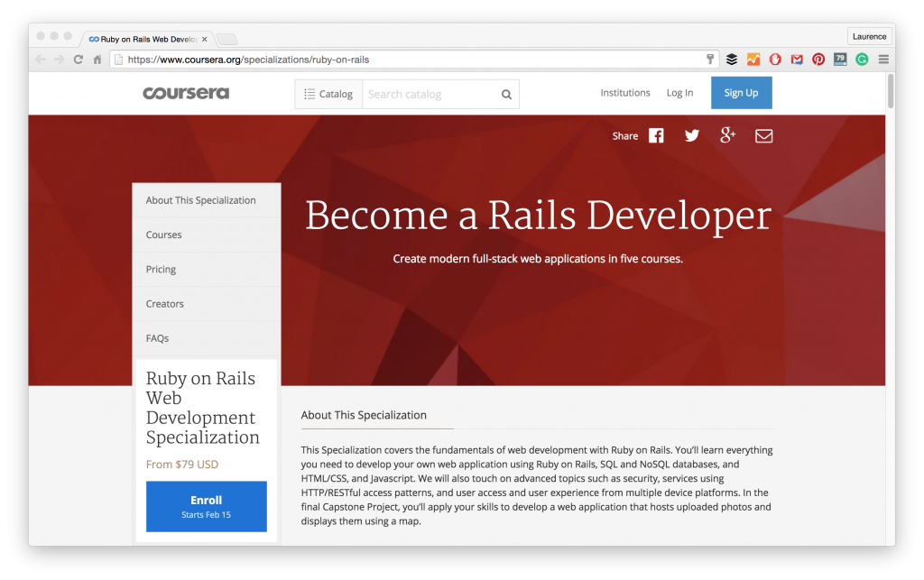Open the Grammarly extension icon

(862, 60)
